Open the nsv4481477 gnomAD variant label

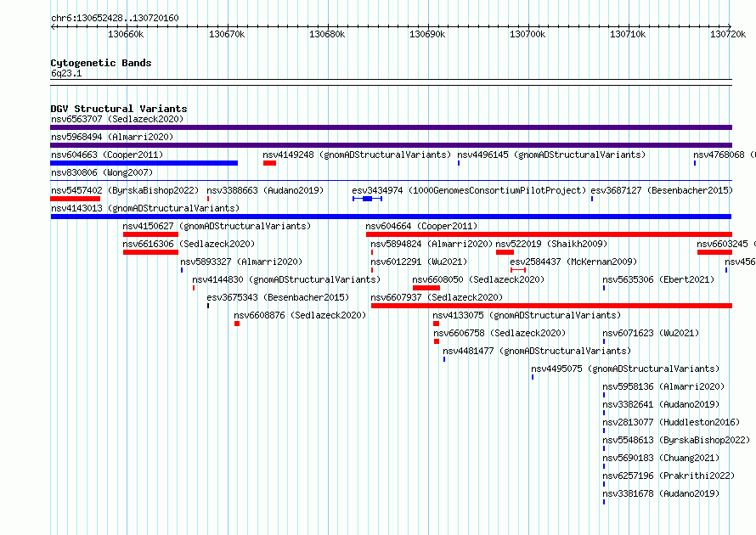coord(537,351)
